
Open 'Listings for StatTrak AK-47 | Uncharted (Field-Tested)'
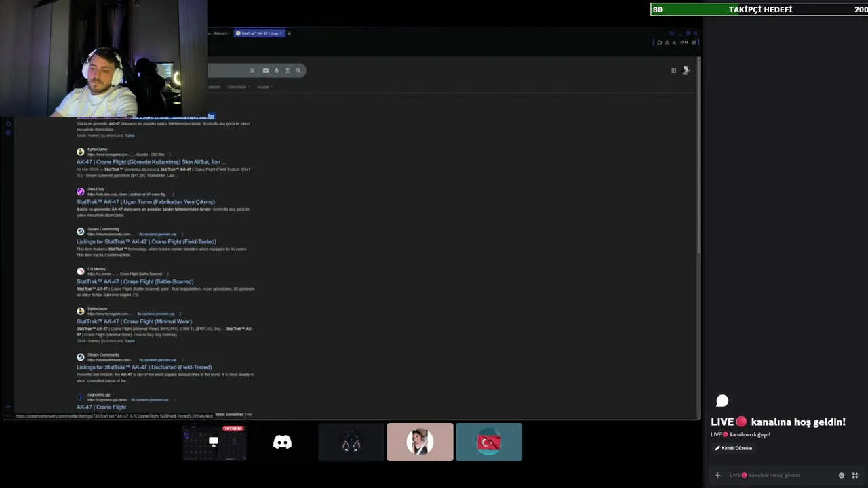point(144,367)
